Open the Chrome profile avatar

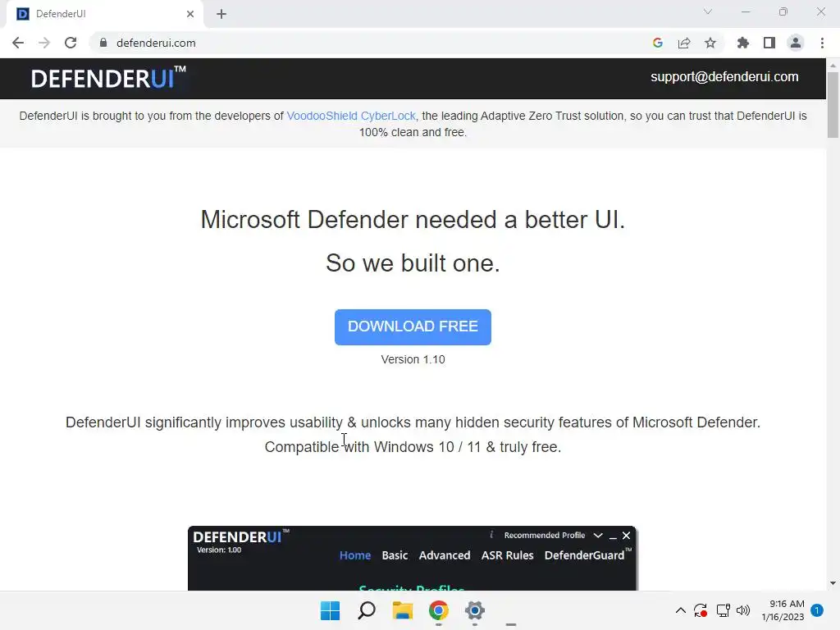pyautogui.click(x=796, y=43)
